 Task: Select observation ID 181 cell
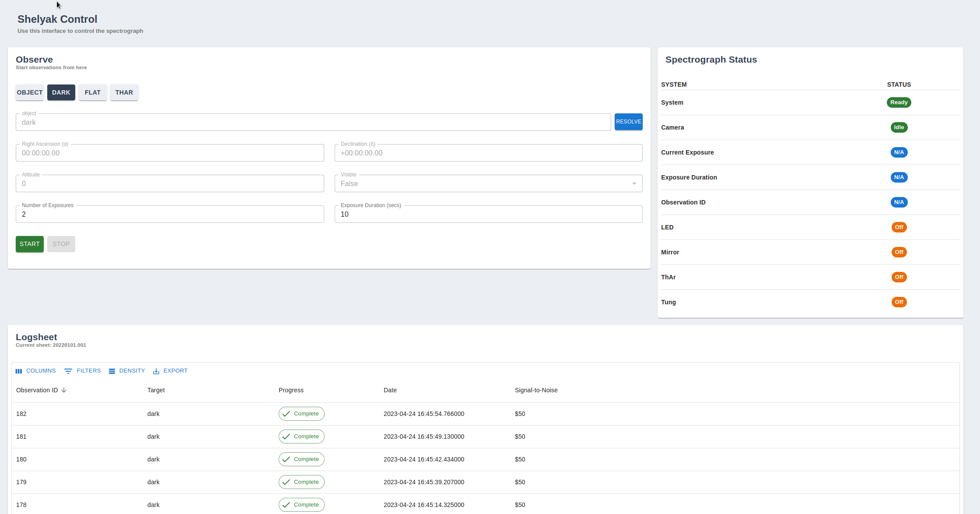[21, 437]
